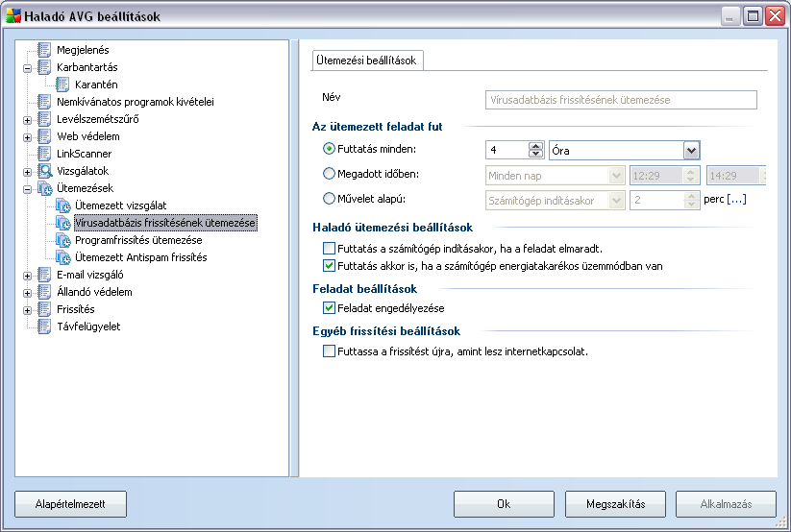Expand the Vizsgálatok tree node
Screen dimensions: 791x532
[28, 172]
